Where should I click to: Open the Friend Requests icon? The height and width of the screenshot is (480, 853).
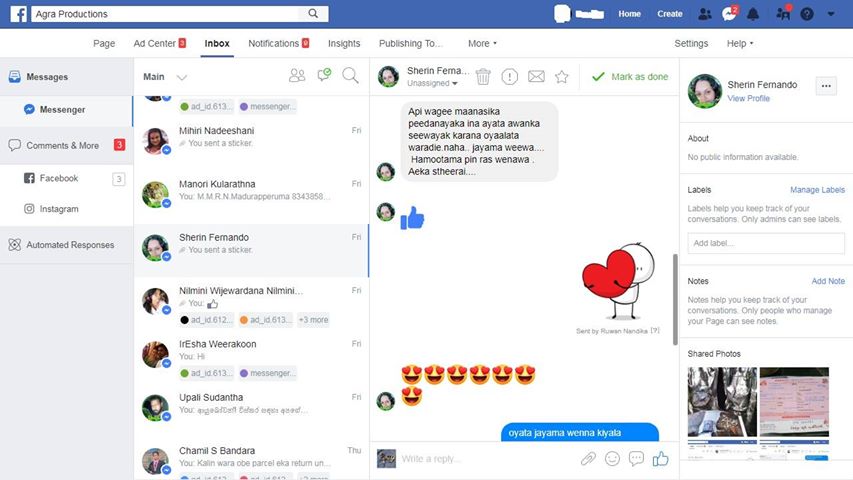(704, 14)
